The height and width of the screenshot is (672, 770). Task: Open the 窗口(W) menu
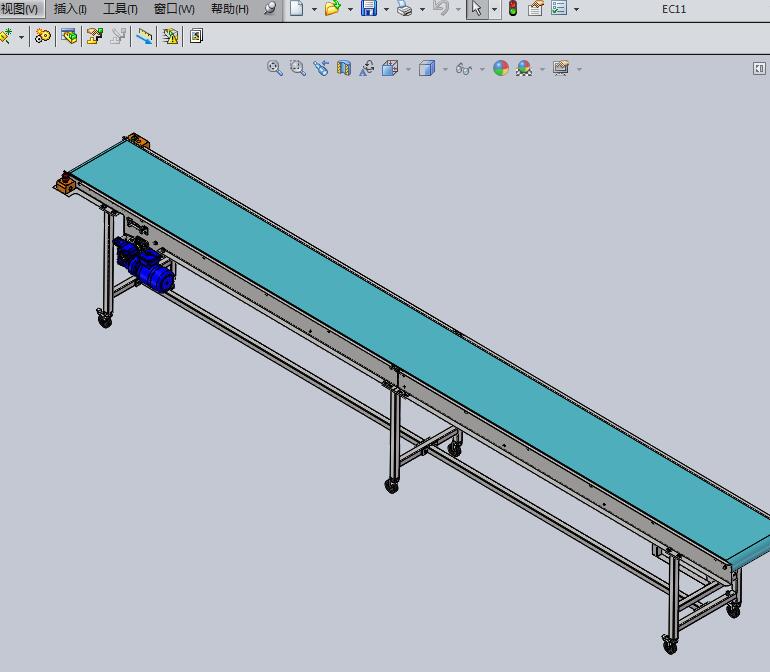point(174,9)
